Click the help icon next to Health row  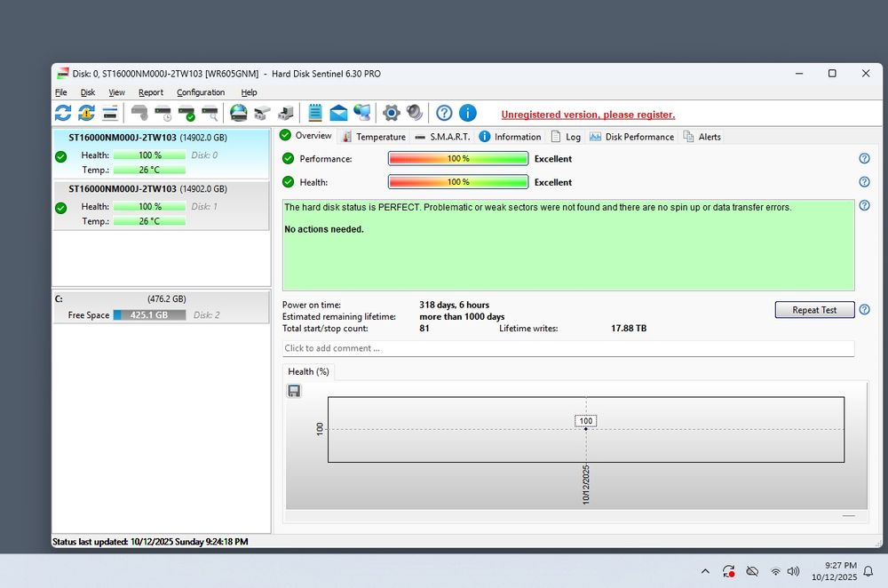(864, 182)
